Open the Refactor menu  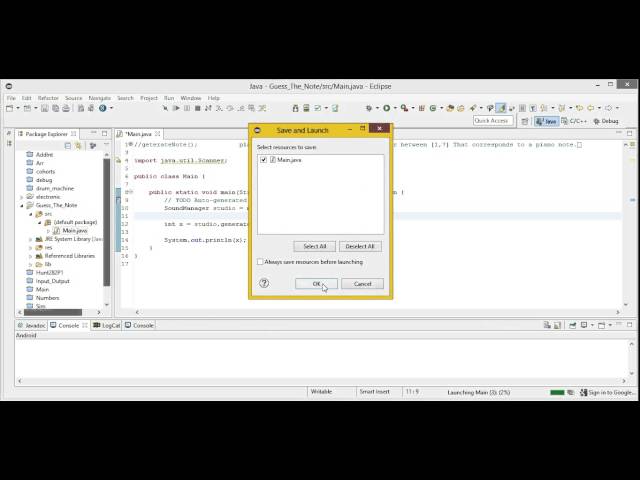pos(48,98)
